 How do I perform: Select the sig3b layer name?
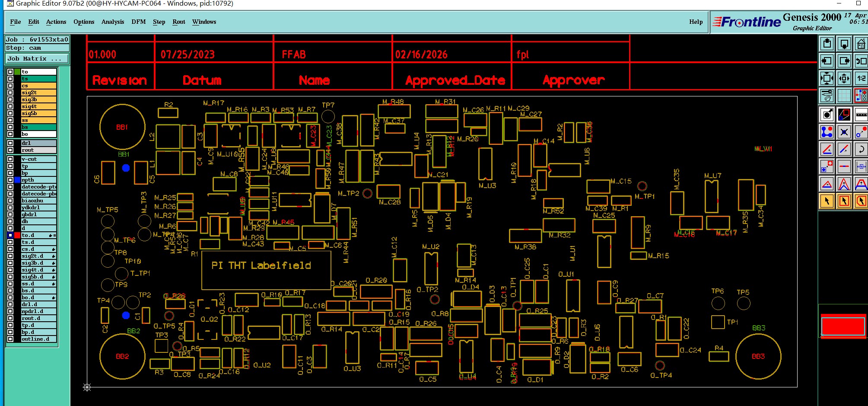click(x=39, y=99)
